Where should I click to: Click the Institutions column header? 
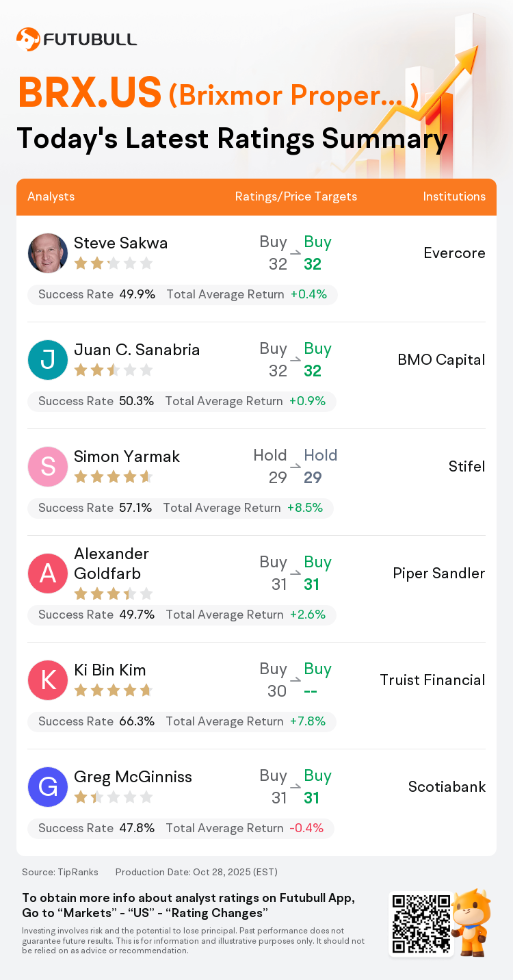coord(454,196)
